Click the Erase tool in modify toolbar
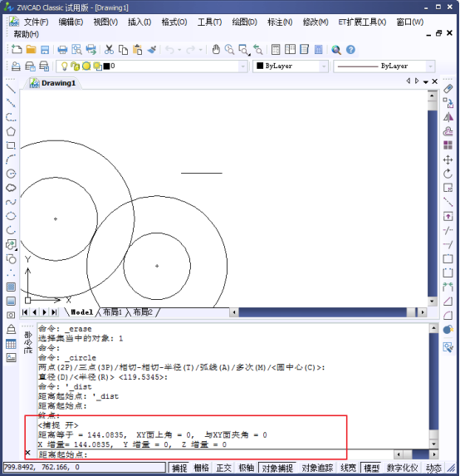The height and width of the screenshot is (476, 460). coord(448,89)
